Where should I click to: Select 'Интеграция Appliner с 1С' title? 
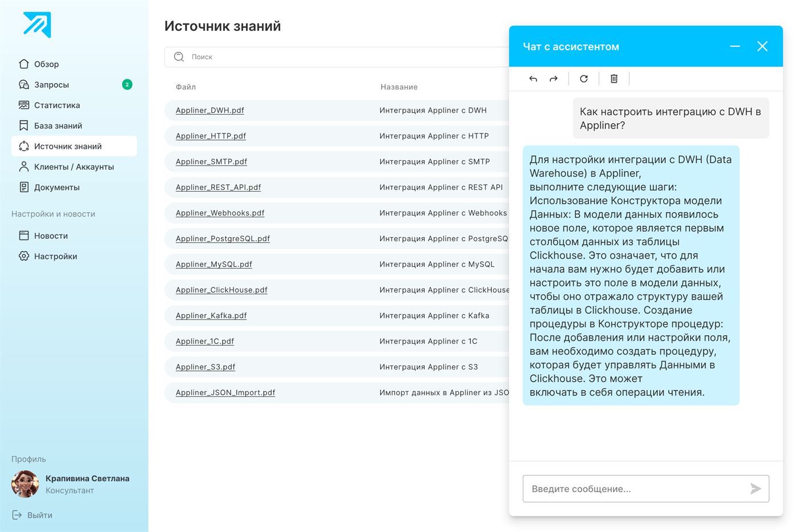click(x=429, y=341)
